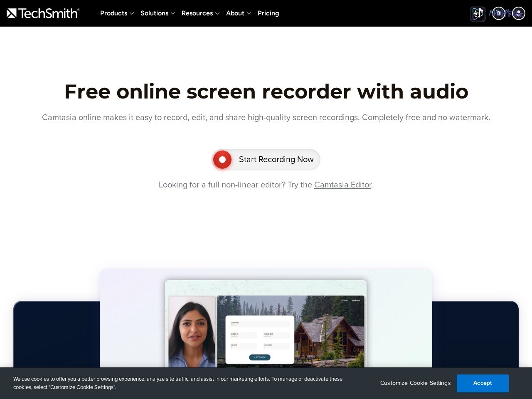Open the Camtasia Editor link

click(x=342, y=185)
